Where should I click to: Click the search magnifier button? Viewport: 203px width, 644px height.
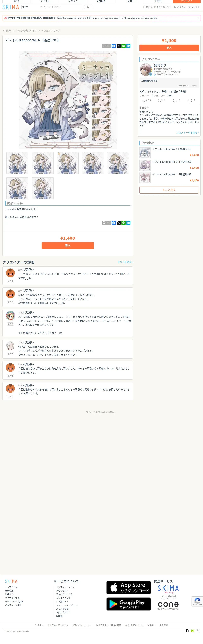pyautogui.click(x=88, y=7)
